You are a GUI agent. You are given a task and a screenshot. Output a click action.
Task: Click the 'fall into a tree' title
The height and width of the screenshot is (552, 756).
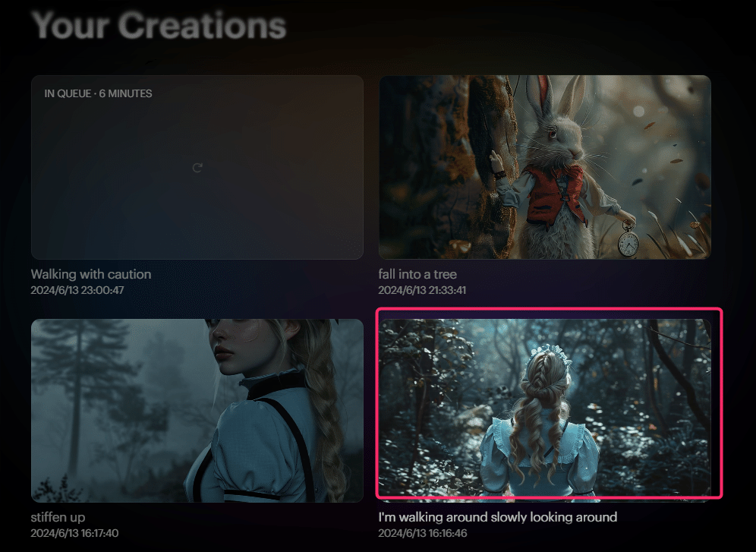(417, 274)
